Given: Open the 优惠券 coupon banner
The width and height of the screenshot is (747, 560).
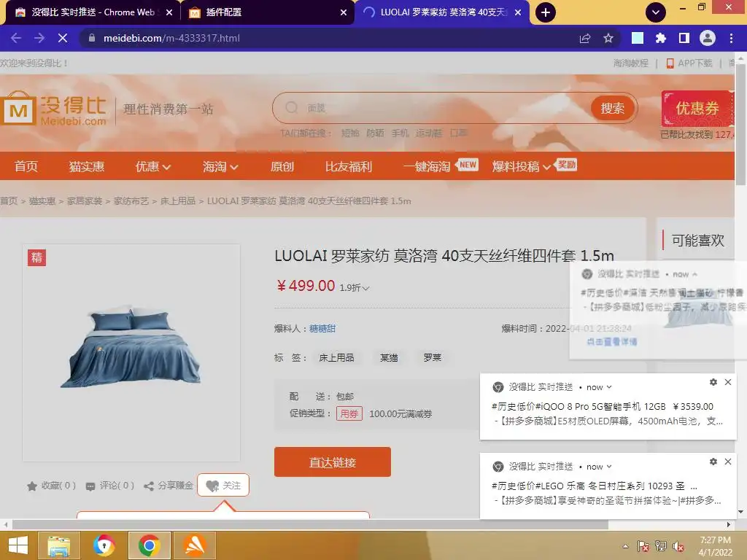Looking at the screenshot, I should pos(698,108).
